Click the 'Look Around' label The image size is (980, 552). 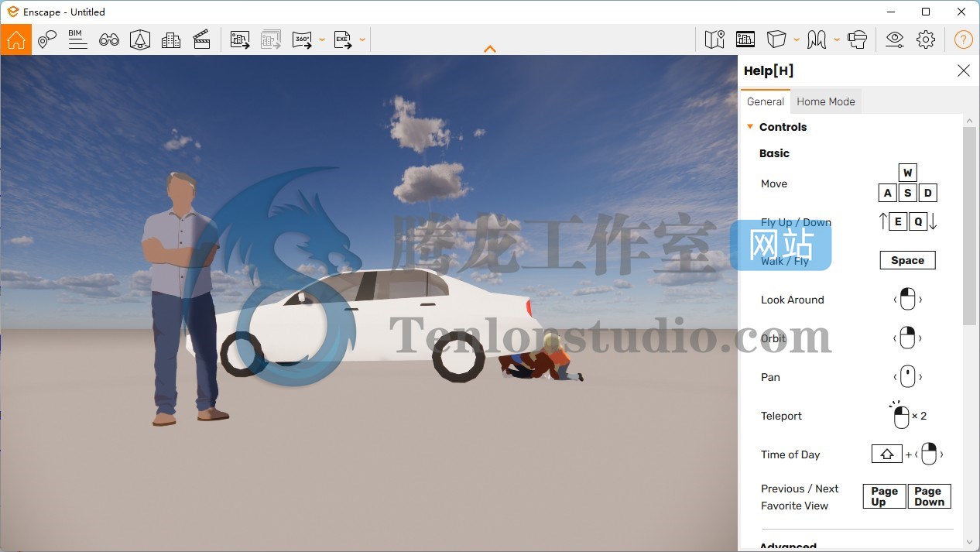click(792, 300)
